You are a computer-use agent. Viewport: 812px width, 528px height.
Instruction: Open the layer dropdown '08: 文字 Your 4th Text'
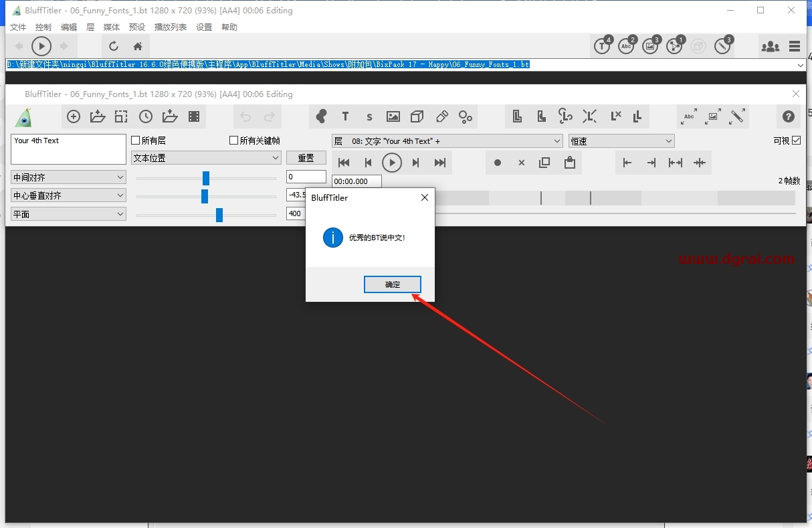coord(447,141)
